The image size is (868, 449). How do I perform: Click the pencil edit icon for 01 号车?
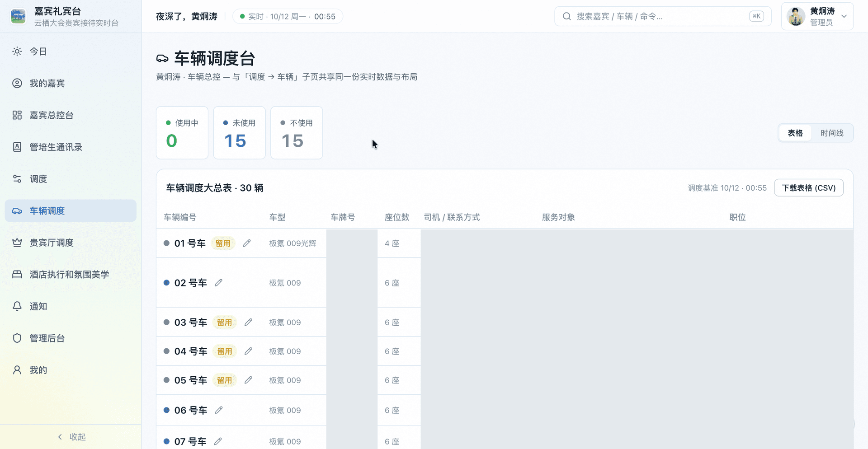click(x=247, y=243)
